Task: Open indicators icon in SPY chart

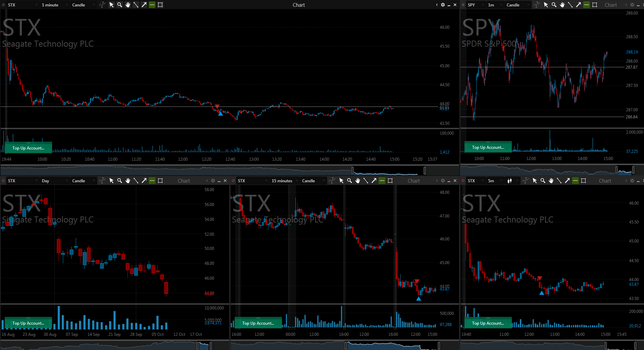Action: 537,5
